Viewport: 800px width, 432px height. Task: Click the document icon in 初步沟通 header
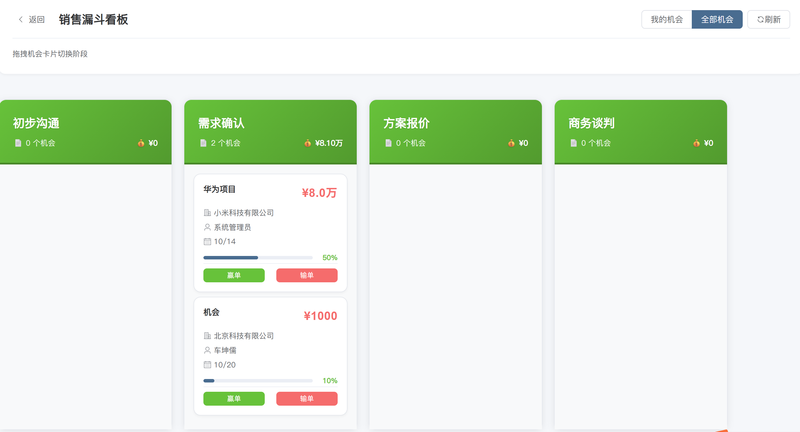18,143
